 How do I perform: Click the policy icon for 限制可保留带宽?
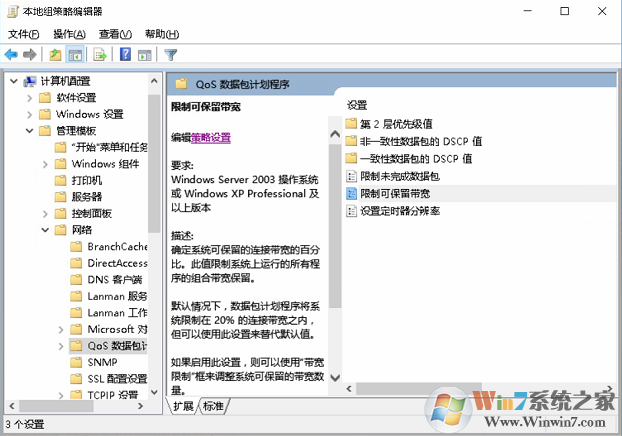[x=351, y=193]
